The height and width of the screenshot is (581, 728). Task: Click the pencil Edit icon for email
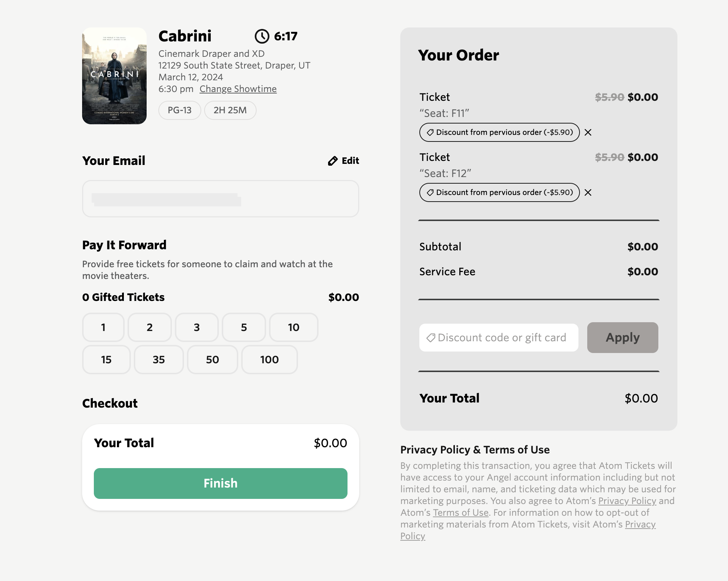[333, 161]
